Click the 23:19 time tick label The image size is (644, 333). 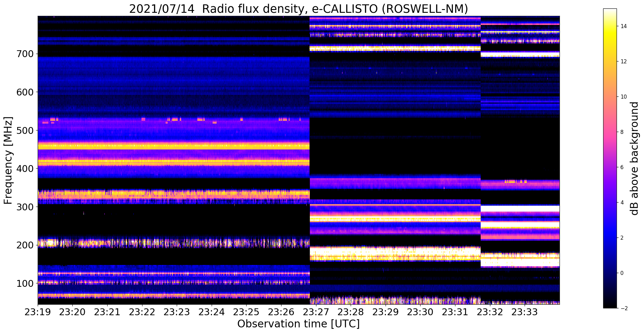click(x=38, y=312)
